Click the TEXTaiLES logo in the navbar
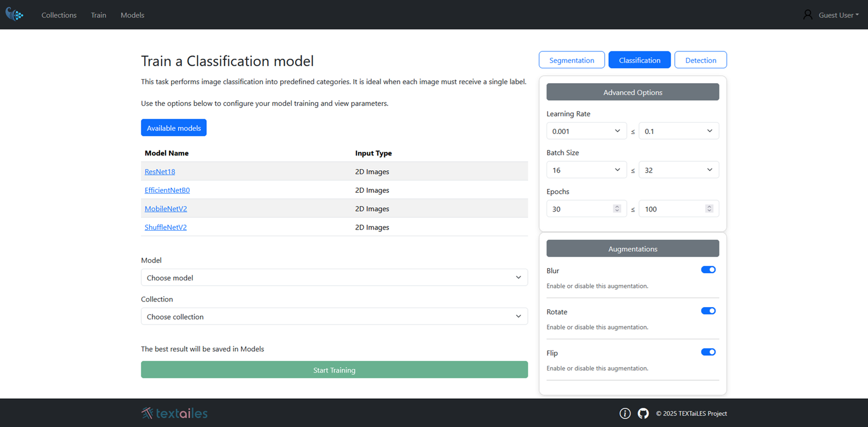Image resolution: width=868 pixels, height=427 pixels. pos(15,15)
